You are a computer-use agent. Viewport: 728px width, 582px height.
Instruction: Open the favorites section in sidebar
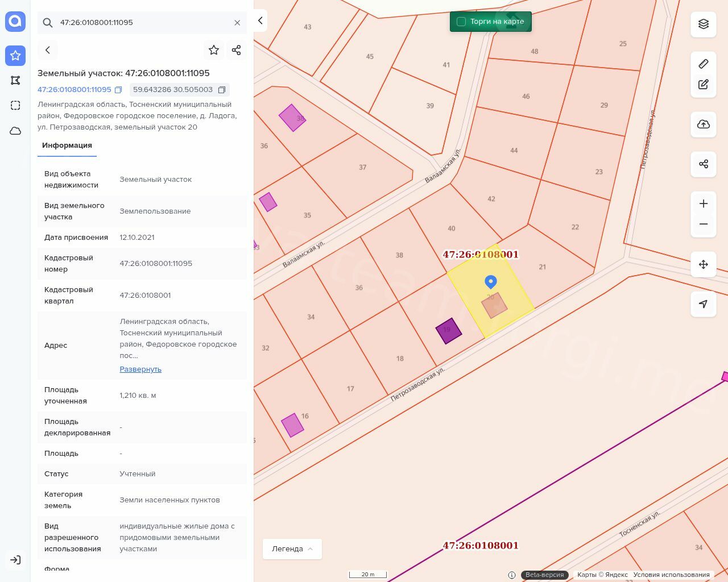tap(15, 56)
